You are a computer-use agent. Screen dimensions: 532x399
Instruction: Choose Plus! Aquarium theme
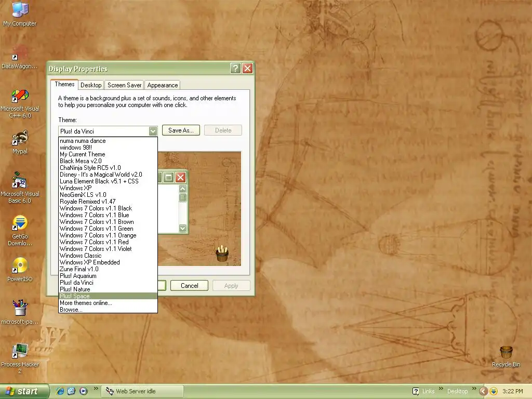pos(108,276)
